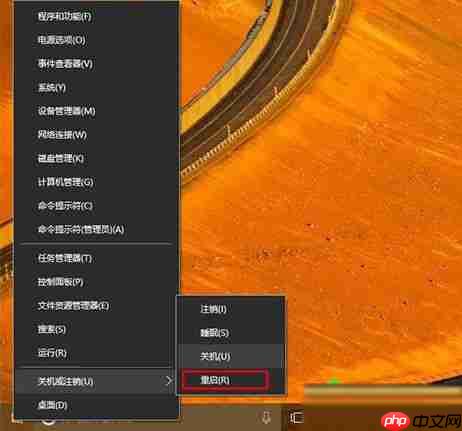Open 命令提示符(管理员)(A)

pos(97,229)
